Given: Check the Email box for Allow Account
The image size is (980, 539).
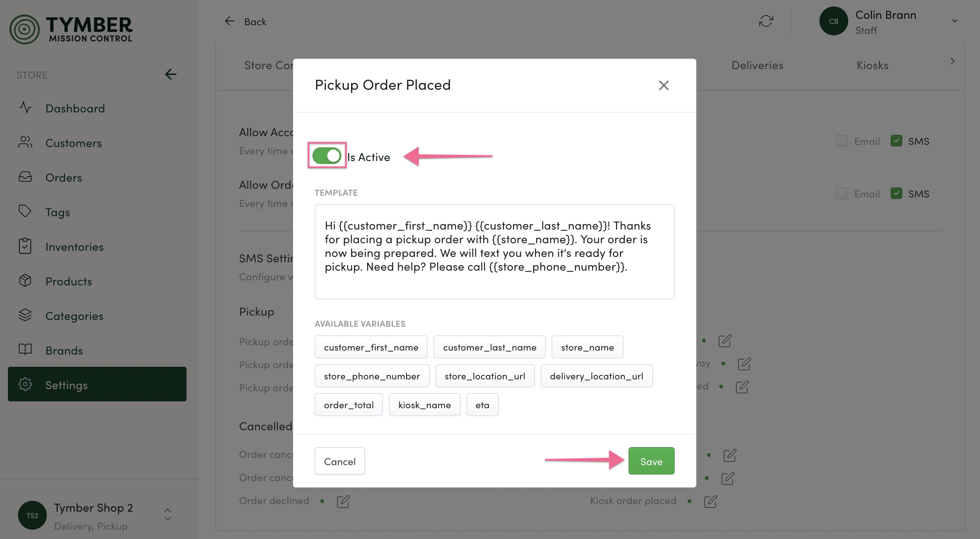Looking at the screenshot, I should [841, 141].
